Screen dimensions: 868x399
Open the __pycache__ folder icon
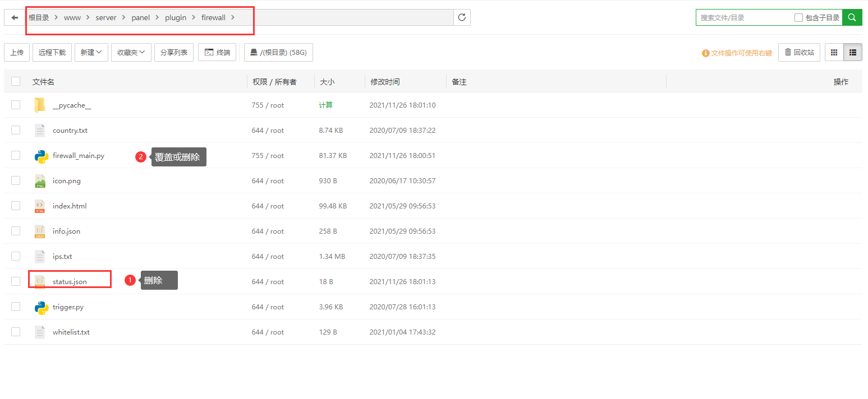click(x=40, y=105)
